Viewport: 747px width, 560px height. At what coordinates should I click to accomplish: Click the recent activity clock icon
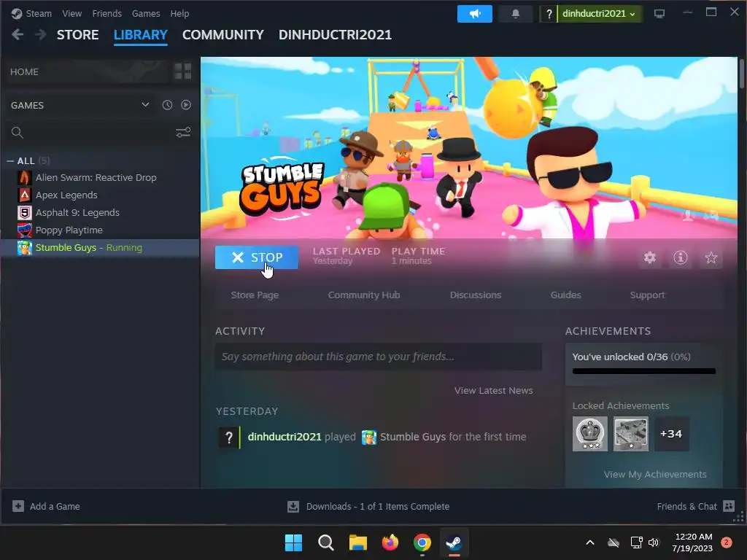[167, 105]
